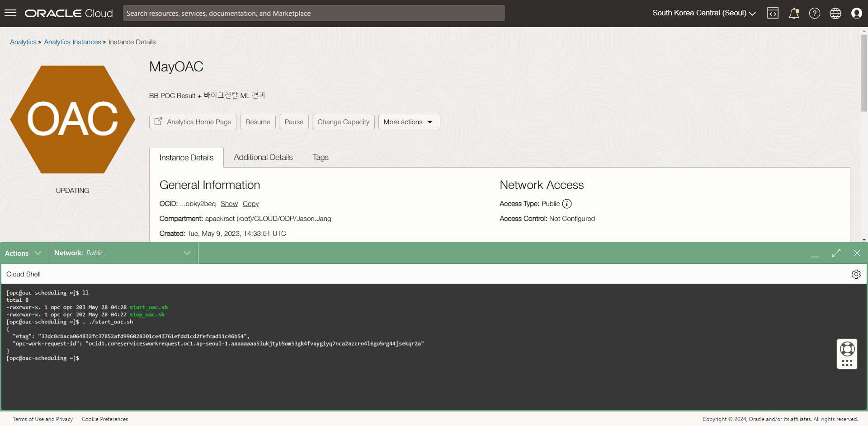Click the stop_oac.sh file name in terminal

click(147, 314)
